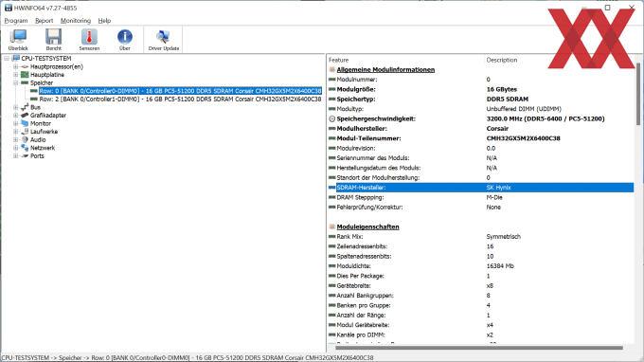Click the 16384 Mb Moduldichte value

(x=500, y=266)
